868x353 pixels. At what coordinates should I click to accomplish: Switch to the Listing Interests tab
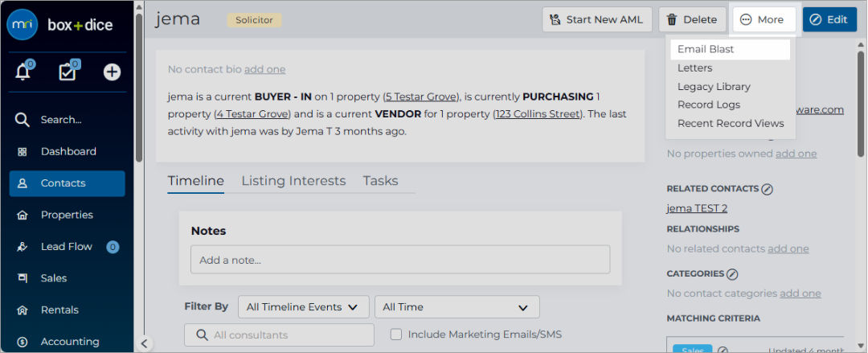[x=293, y=181]
